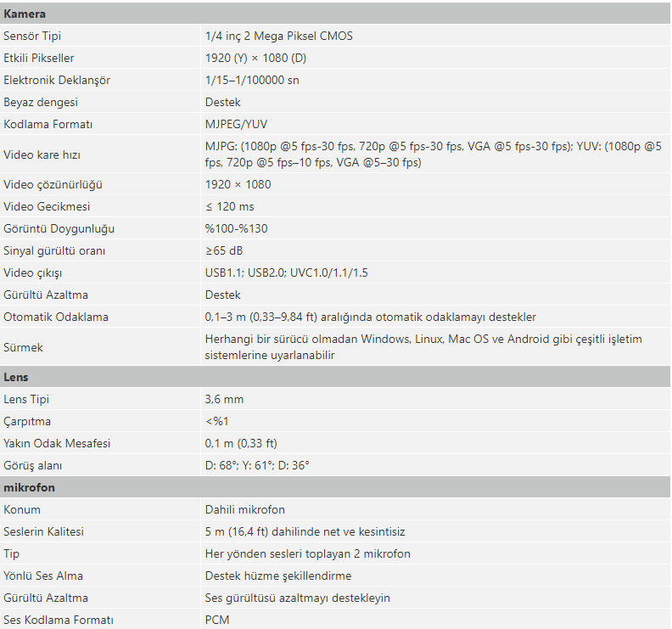
Task: Click the Video kare hızı label
Action: (x=42, y=154)
